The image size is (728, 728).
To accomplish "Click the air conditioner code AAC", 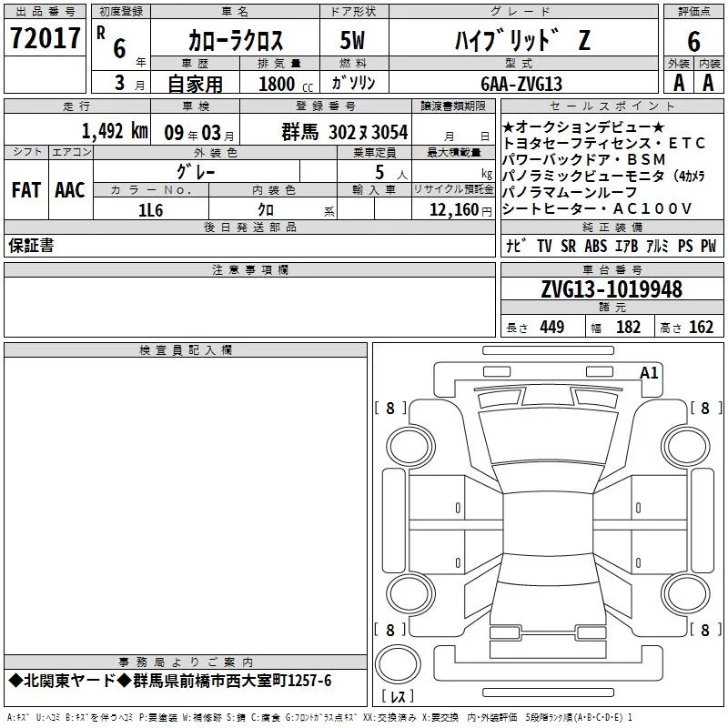I will tap(70, 190).
